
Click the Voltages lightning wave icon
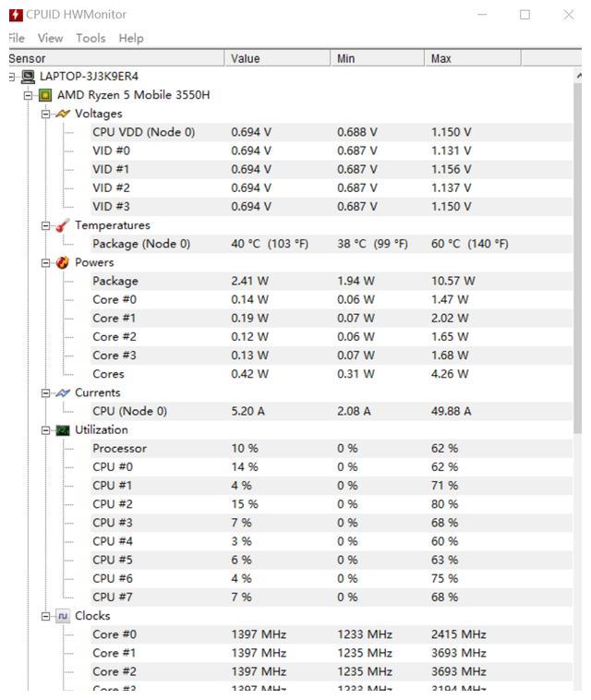(63, 114)
